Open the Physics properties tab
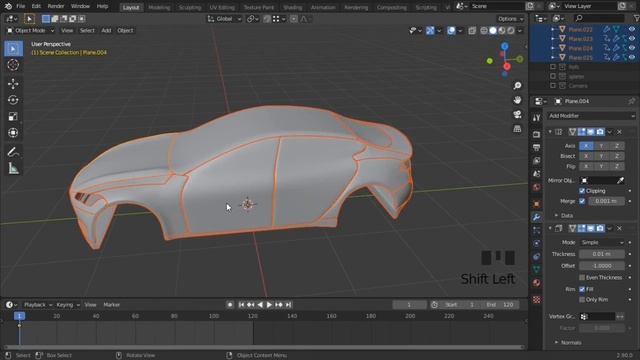Screen dimensions: 640x360 (x=537, y=243)
